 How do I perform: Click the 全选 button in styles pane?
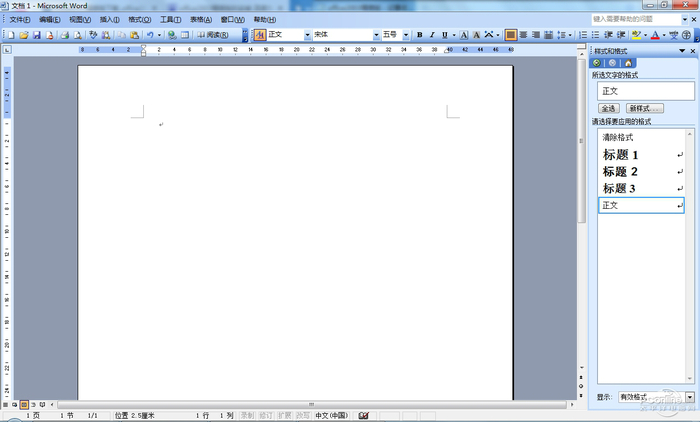click(x=608, y=108)
